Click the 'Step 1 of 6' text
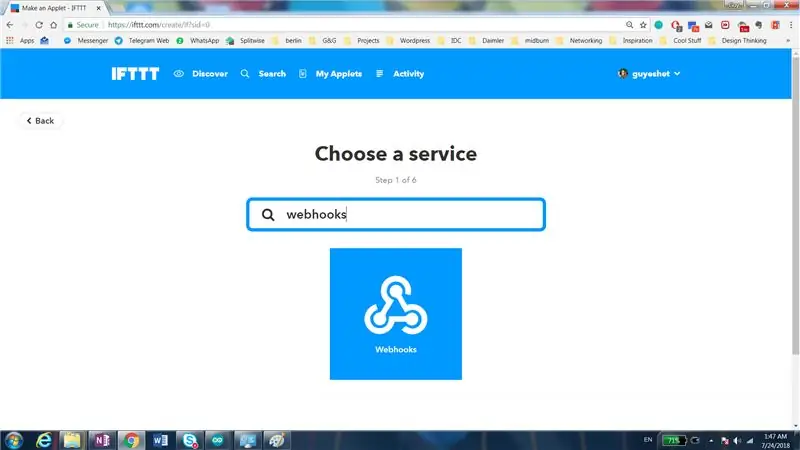The height and width of the screenshot is (450, 800). point(396,180)
